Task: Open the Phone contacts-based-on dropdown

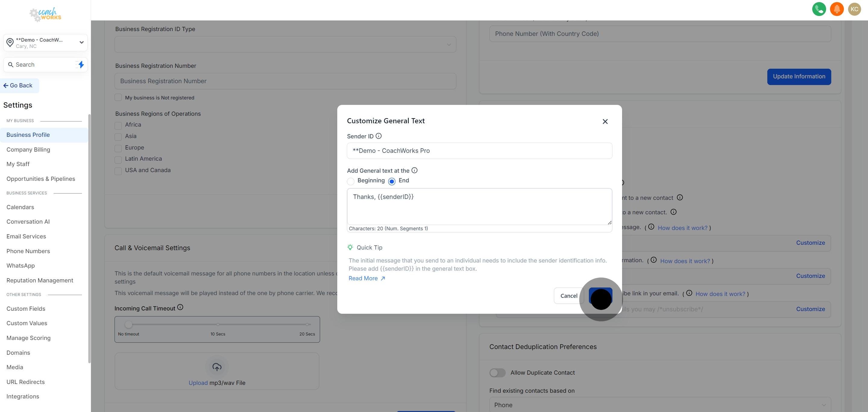Action: pyautogui.click(x=660, y=404)
